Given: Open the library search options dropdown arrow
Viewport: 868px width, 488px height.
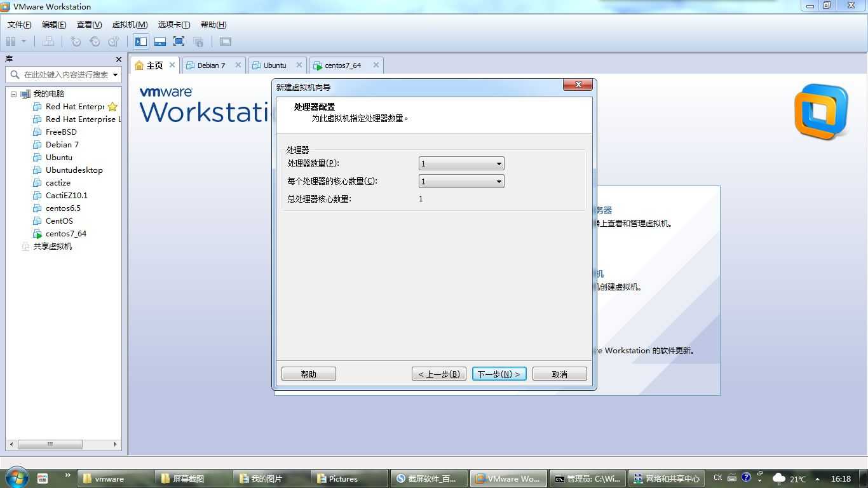Looking at the screenshot, I should click(116, 74).
